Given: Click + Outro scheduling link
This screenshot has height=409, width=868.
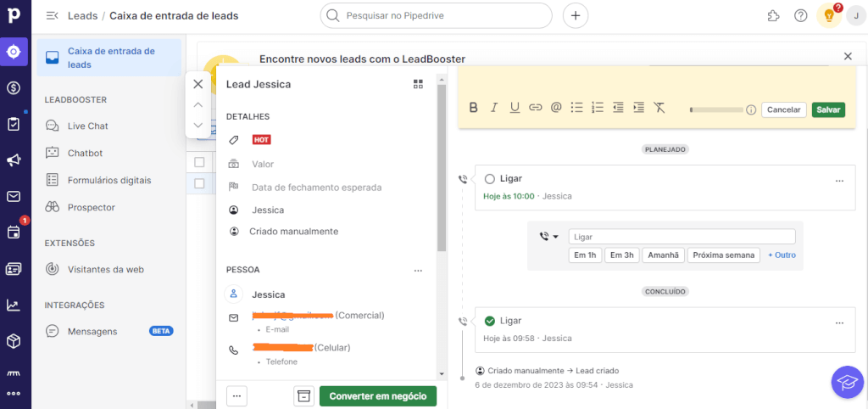Looking at the screenshot, I should (x=782, y=255).
